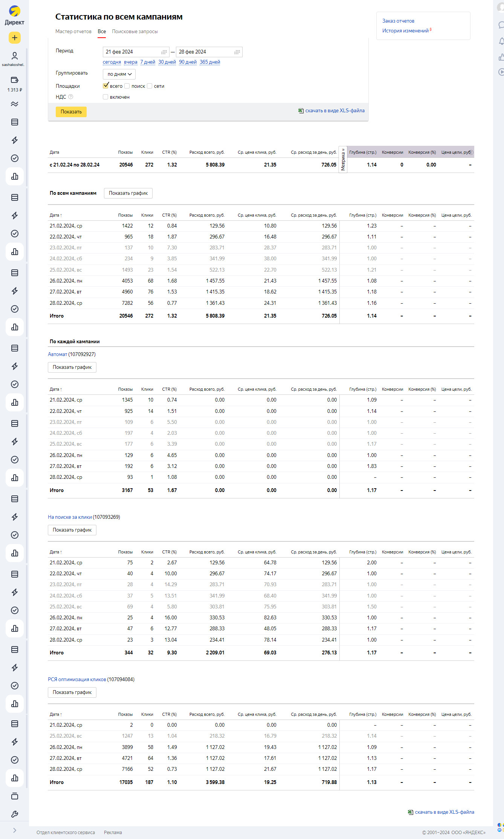Open calendar for end date 28 фев 2024

tap(237, 52)
